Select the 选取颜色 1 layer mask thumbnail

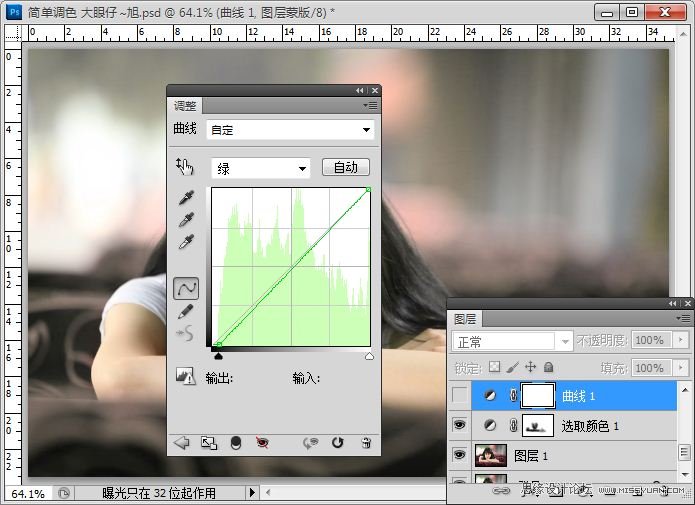tap(538, 426)
